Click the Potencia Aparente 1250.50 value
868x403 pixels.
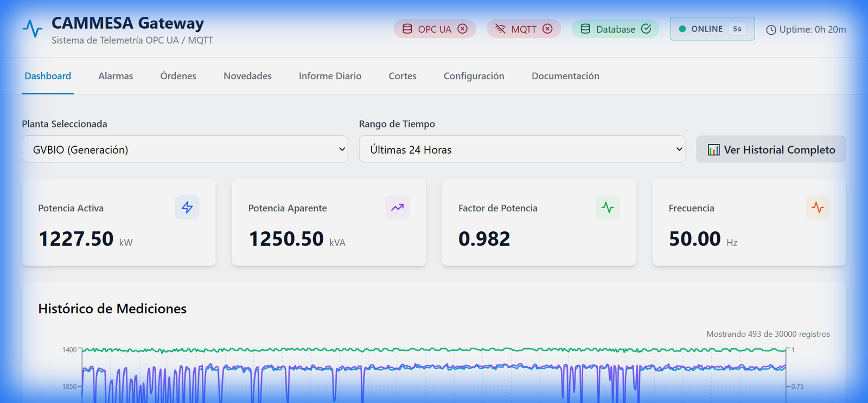coord(286,239)
